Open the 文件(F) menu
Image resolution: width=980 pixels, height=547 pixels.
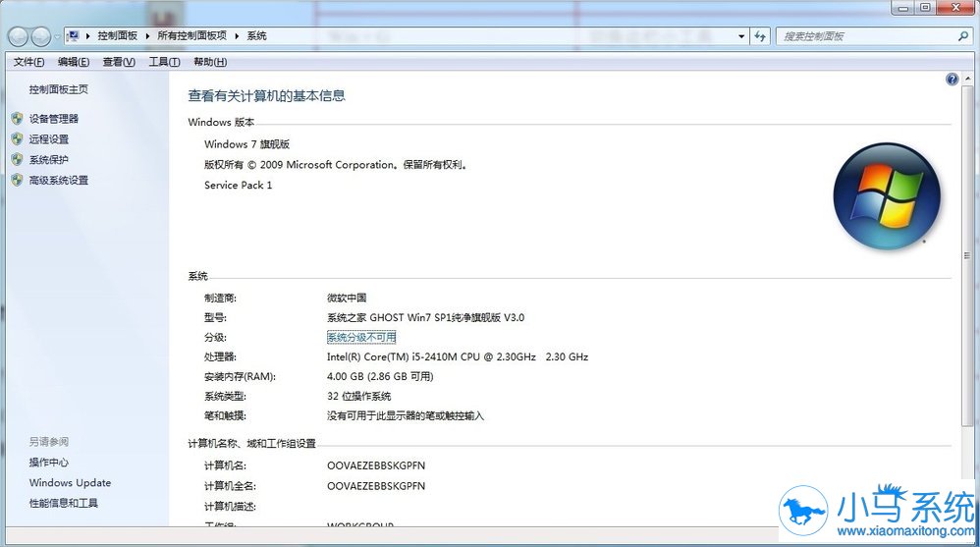28,62
